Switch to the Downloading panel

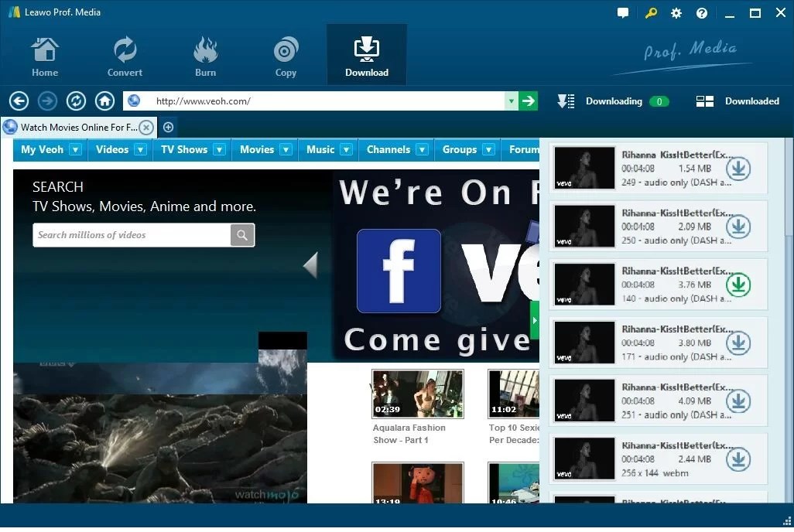[x=614, y=101]
